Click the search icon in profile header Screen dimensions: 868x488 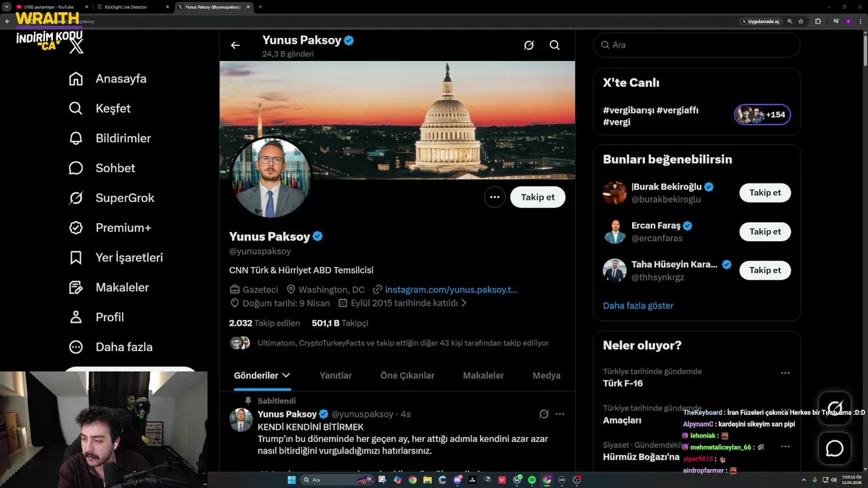(x=555, y=45)
